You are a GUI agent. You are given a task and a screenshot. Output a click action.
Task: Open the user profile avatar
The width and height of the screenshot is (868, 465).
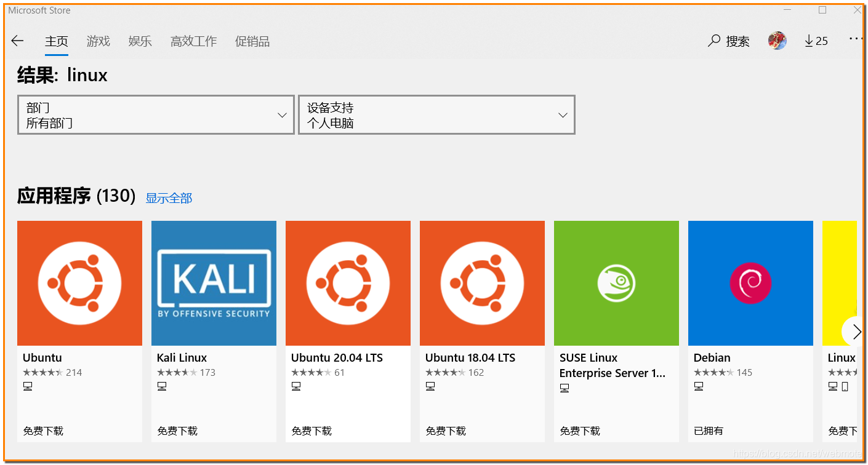[x=777, y=41]
